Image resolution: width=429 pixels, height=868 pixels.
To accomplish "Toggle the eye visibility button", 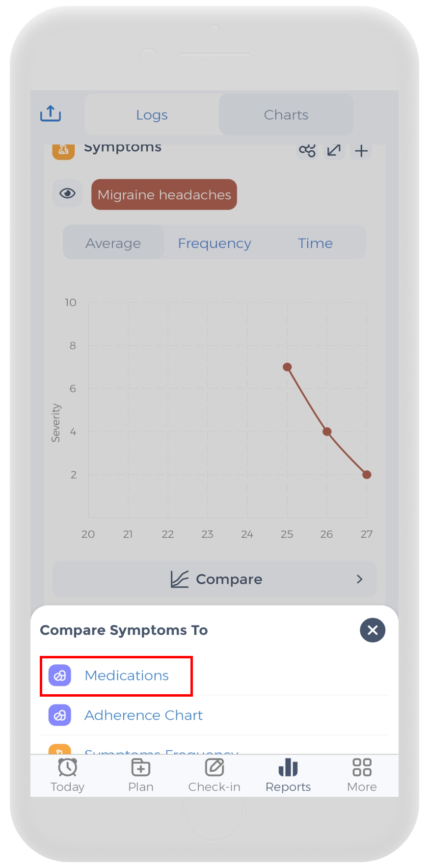I will click(x=68, y=193).
